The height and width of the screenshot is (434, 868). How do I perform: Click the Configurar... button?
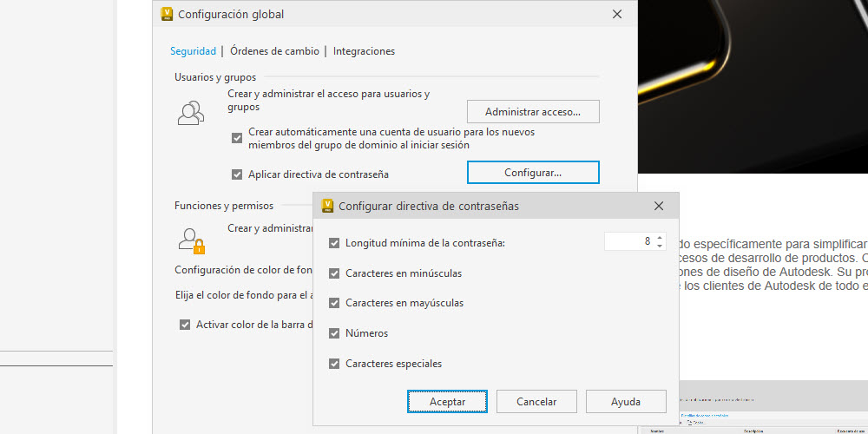[x=533, y=172]
